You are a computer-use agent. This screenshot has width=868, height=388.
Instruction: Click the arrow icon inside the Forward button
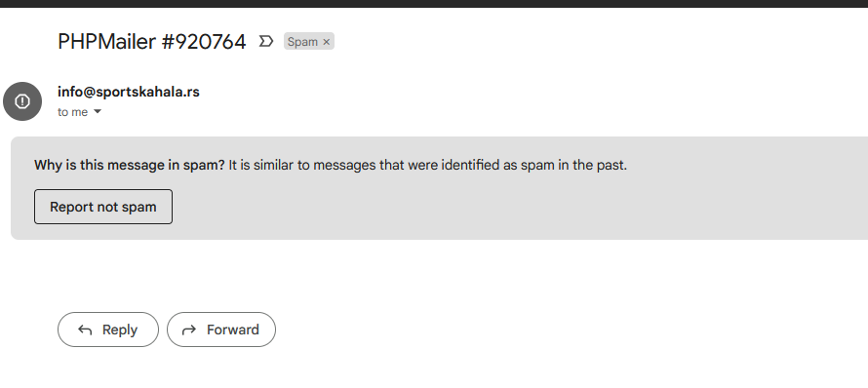(x=189, y=330)
